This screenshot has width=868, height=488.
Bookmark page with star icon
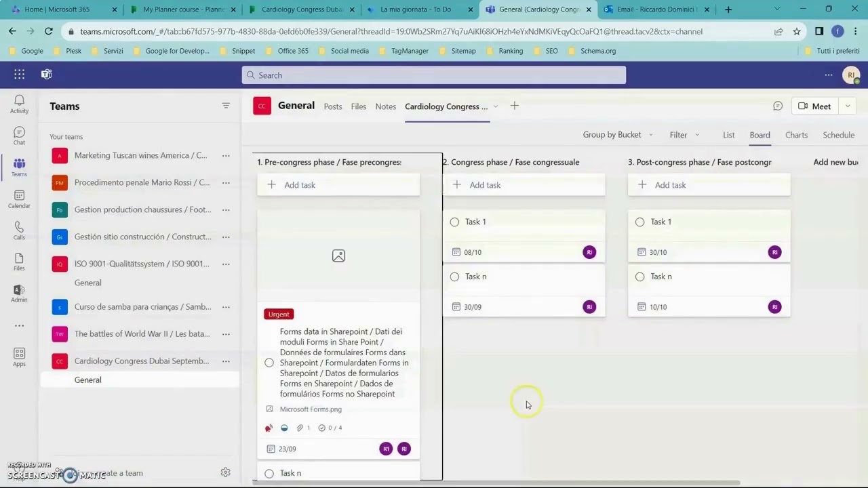click(797, 31)
